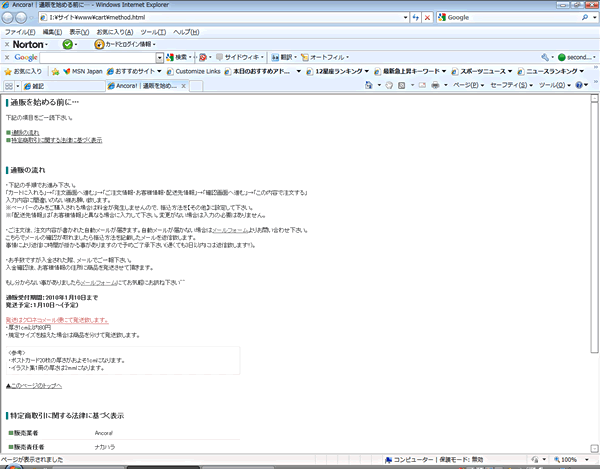Expand おすすめサイト favorites dropdown
600x469 pixels.
159,72
